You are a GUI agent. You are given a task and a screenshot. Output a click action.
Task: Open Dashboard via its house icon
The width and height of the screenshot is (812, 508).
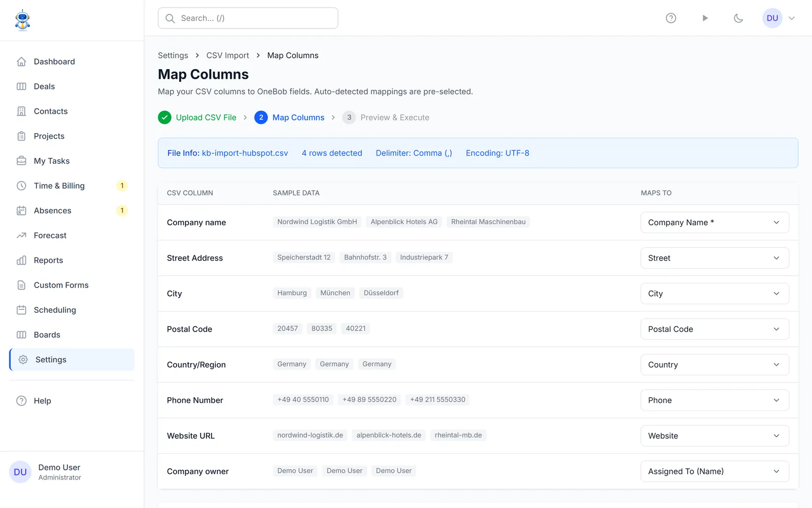[21, 61]
